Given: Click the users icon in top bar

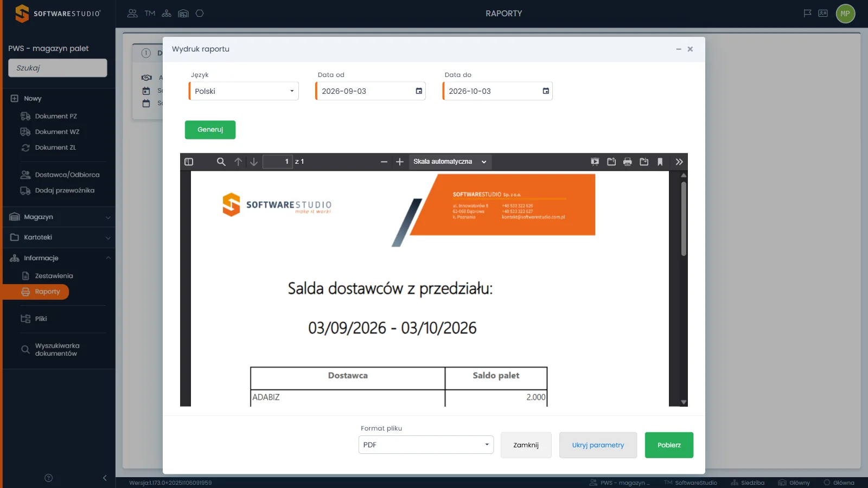Looking at the screenshot, I should 132,14.
